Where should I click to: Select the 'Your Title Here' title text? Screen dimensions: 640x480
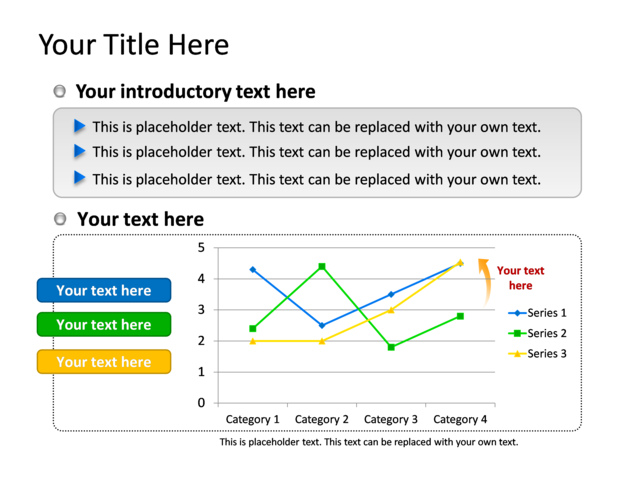(x=133, y=44)
